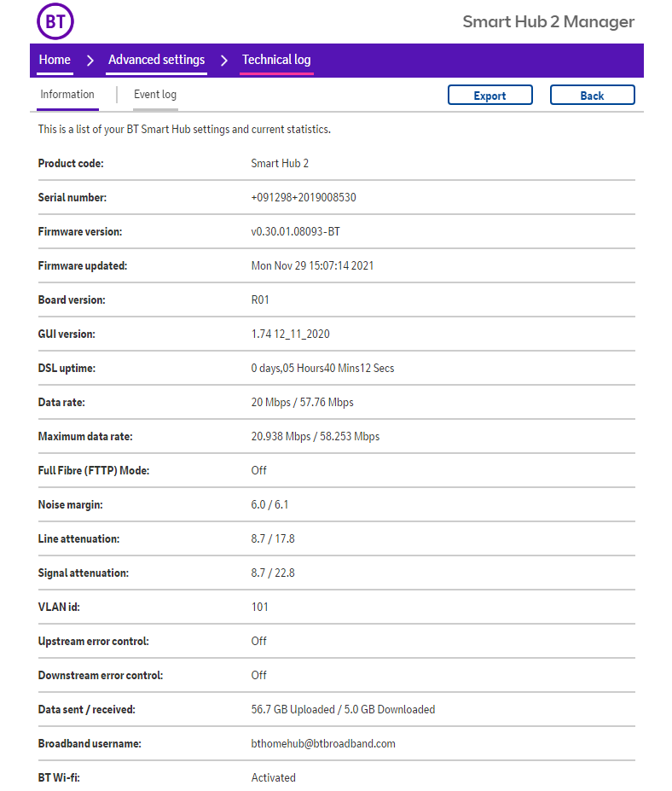Click the BT logo icon
Image resolution: width=672 pixels, height=791 pixels.
(55, 21)
